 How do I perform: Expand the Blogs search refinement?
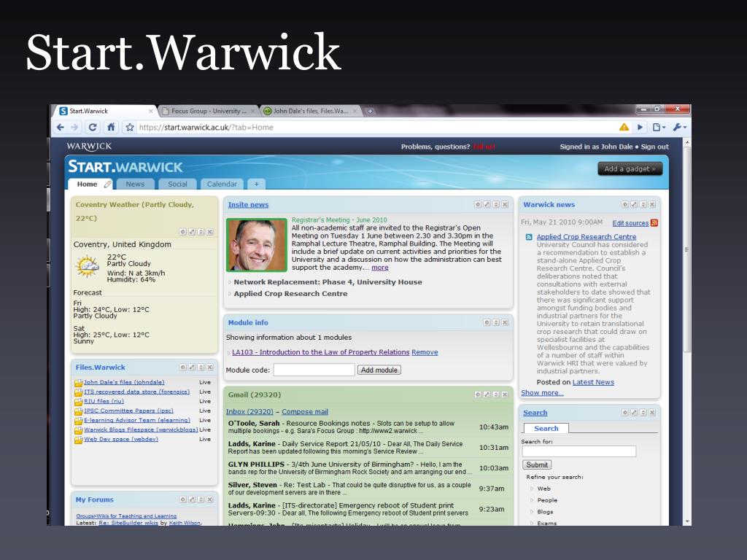[x=532, y=512]
